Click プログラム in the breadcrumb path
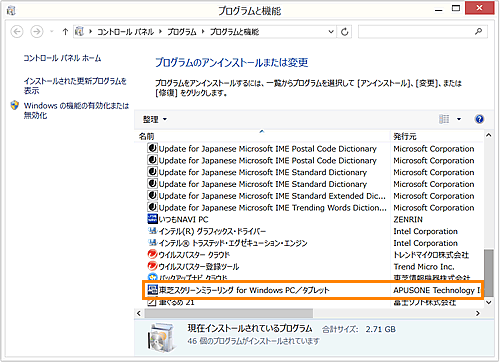 coord(182,32)
